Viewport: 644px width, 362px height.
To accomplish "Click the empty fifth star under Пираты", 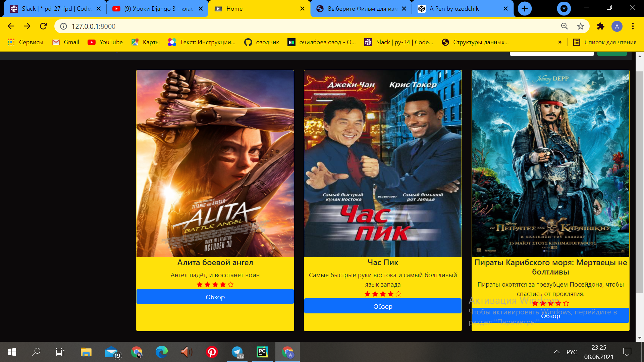I will 566,303.
